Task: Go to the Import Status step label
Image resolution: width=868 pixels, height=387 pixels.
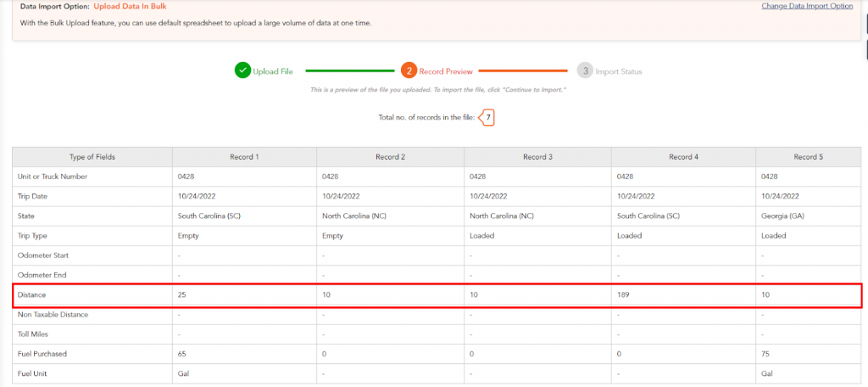Action: click(x=619, y=71)
